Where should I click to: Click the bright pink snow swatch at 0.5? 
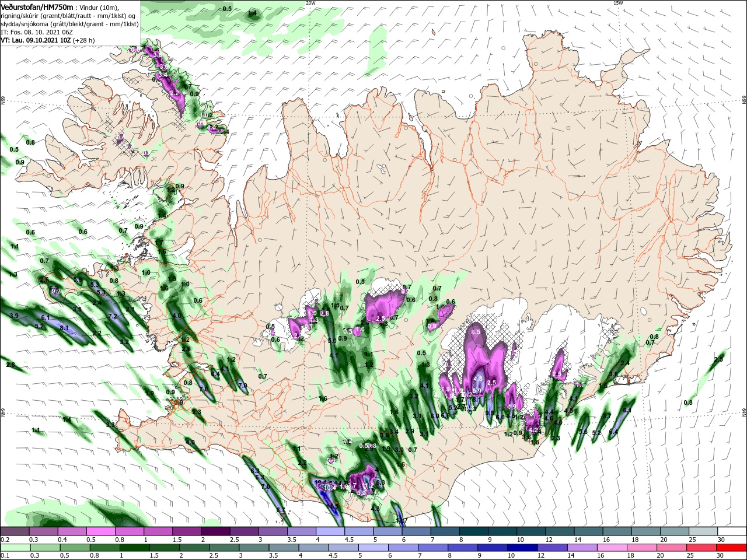101,531
